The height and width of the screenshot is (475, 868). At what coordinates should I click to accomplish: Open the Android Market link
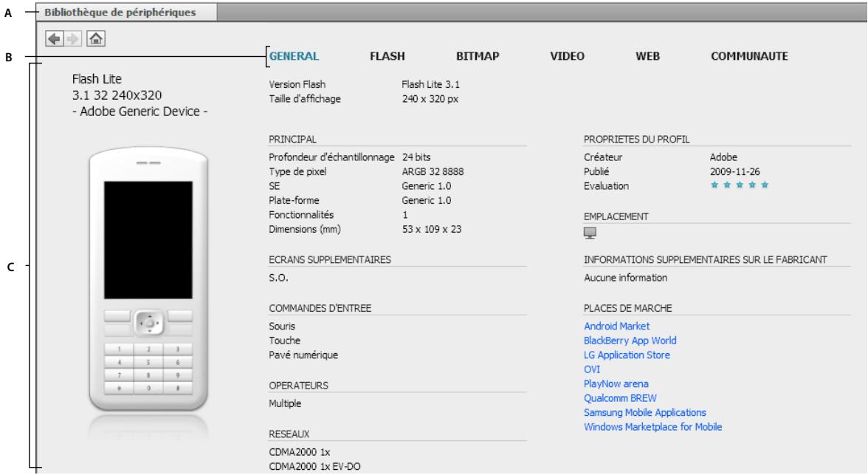(x=617, y=327)
